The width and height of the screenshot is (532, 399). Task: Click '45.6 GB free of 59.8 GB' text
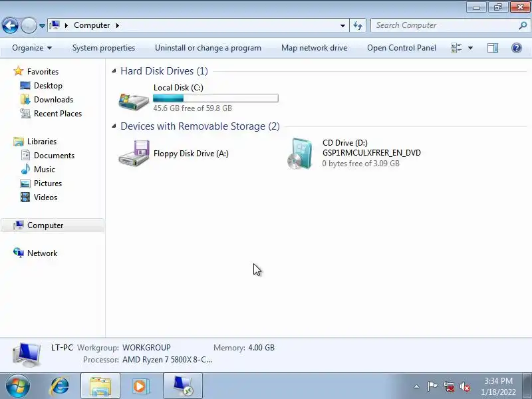[x=193, y=108]
